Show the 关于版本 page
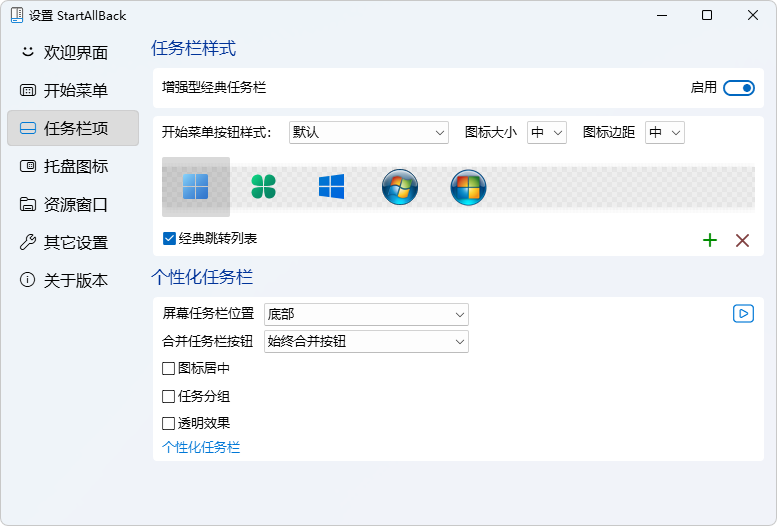 (x=73, y=280)
